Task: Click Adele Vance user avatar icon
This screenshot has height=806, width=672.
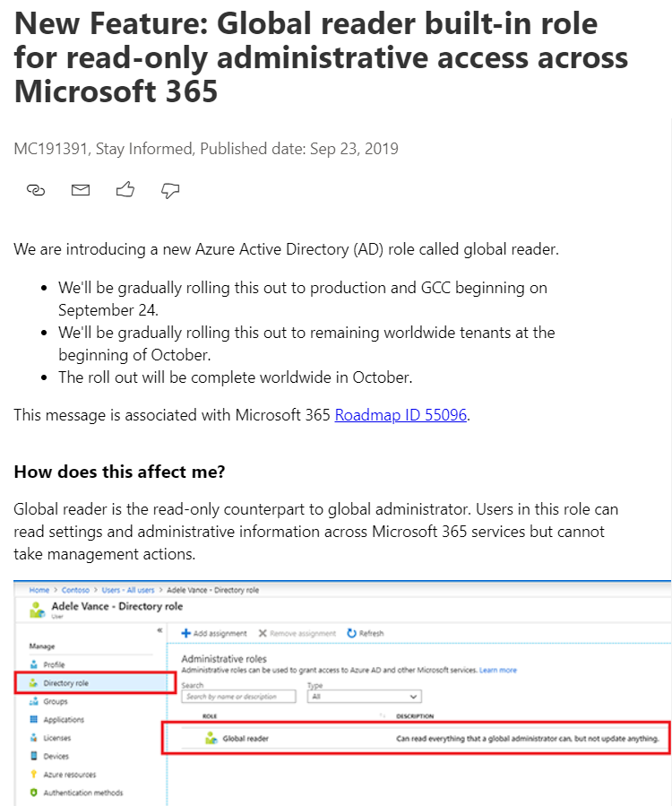Action: point(37,610)
